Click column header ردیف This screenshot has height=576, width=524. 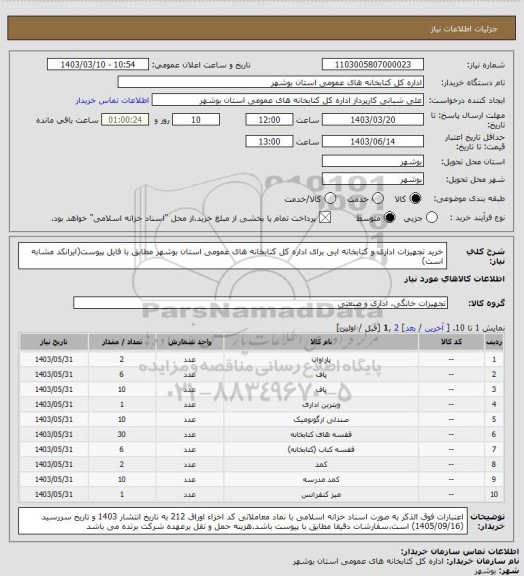[494, 342]
